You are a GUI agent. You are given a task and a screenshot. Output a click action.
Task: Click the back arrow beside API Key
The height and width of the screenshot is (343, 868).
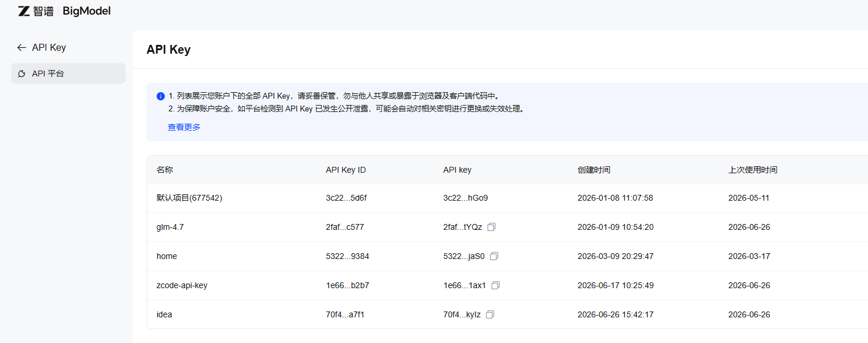point(22,47)
